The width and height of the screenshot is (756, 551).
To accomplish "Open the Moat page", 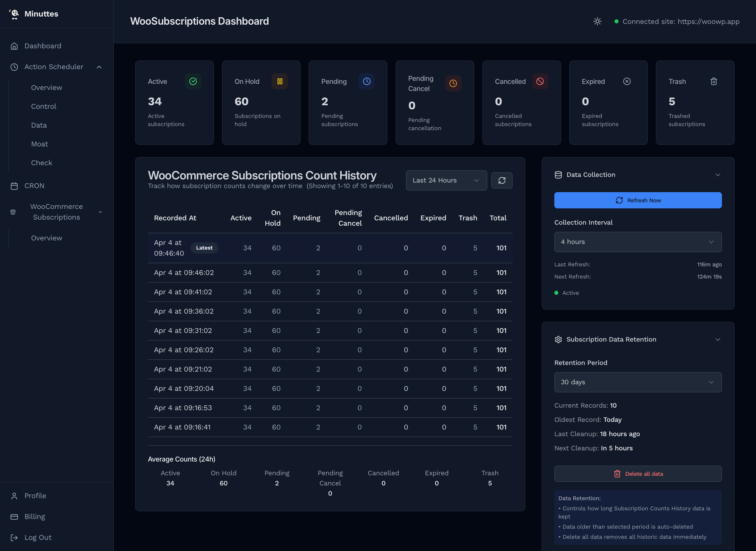I will coord(39,144).
